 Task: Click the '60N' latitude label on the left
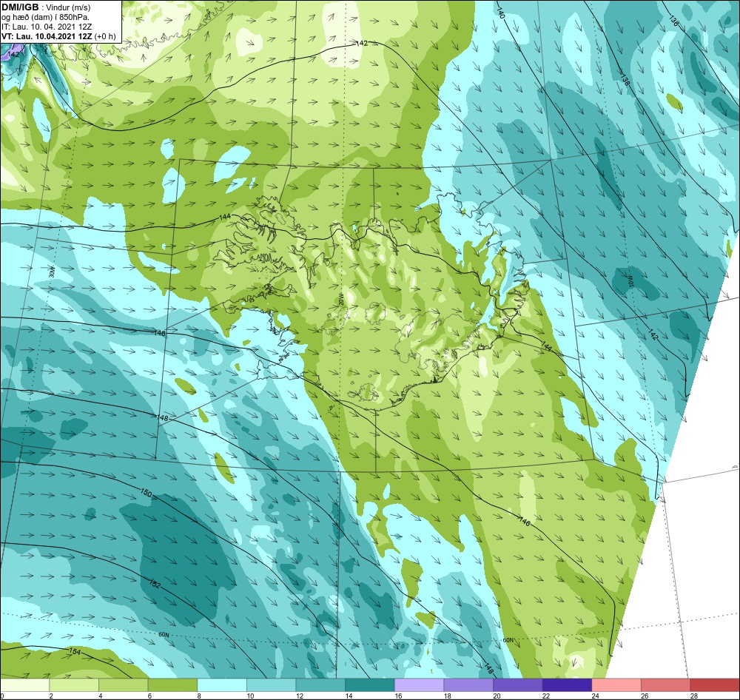[x=164, y=634]
